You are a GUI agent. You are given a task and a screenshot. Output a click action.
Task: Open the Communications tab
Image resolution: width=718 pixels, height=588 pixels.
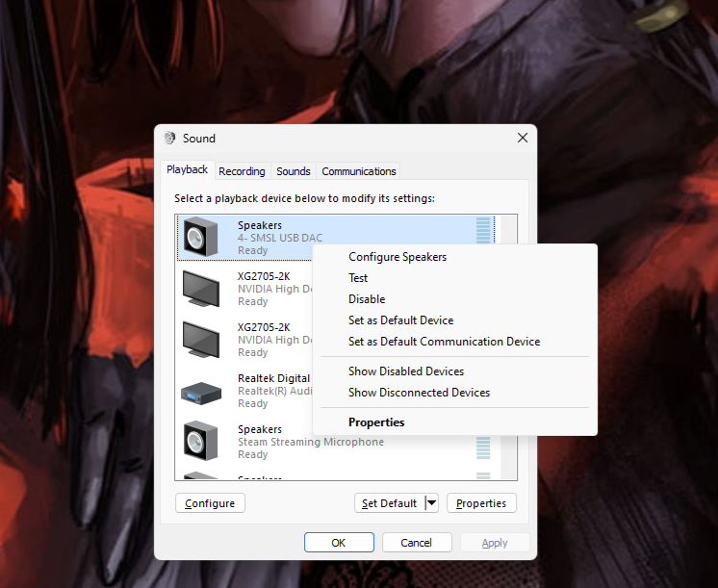point(359,171)
